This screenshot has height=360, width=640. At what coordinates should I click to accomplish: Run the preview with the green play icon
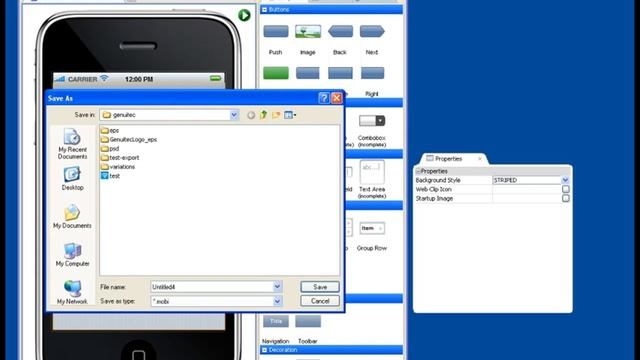[244, 16]
